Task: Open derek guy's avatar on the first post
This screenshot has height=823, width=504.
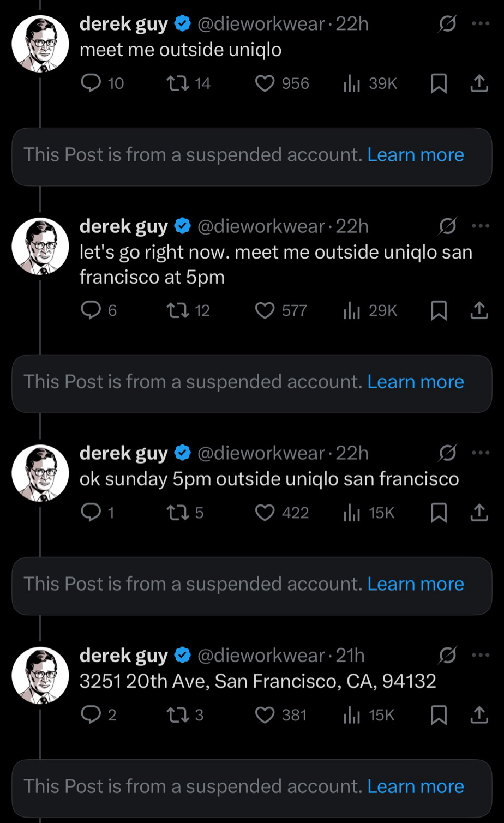Action: click(40, 44)
